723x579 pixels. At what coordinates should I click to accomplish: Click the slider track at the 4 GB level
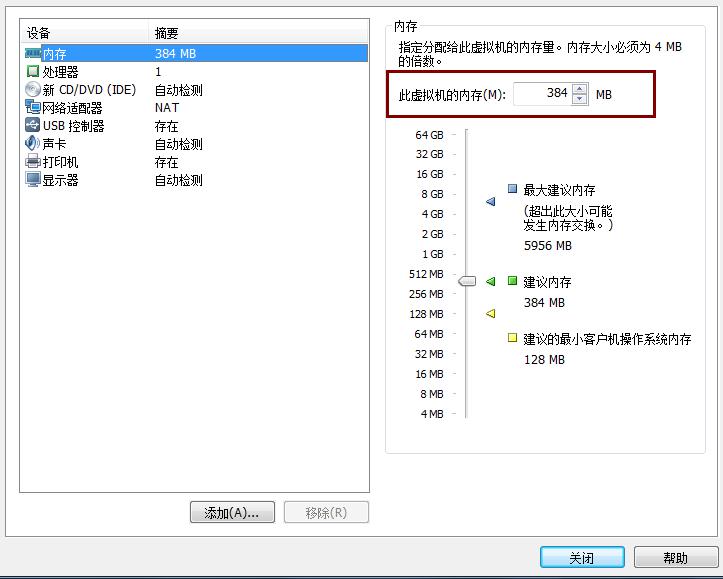pos(466,214)
